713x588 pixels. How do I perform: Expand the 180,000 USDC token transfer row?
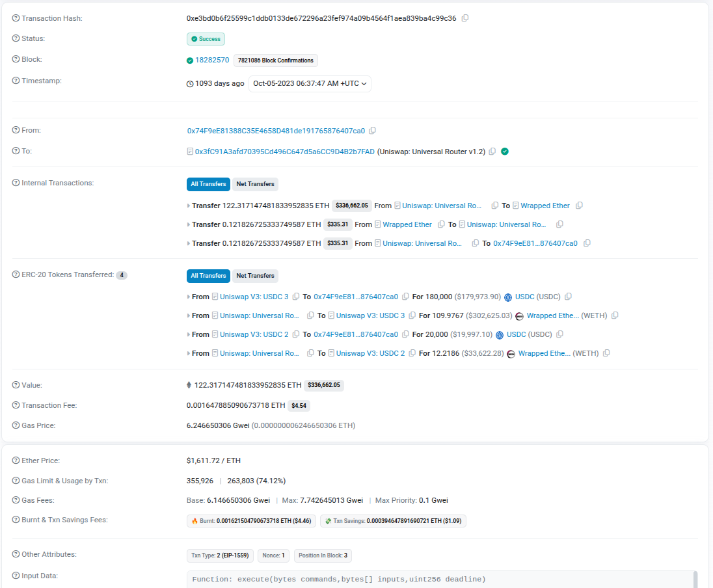coord(188,297)
